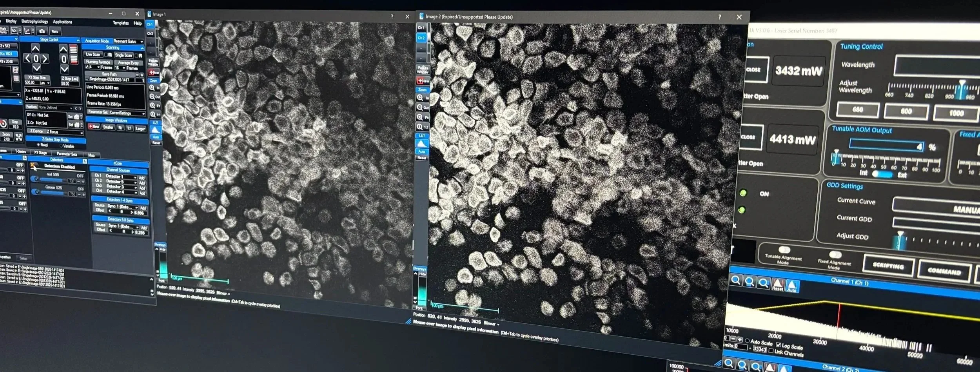Open Parameter Set CurrentSettings dropdown
This screenshot has height=372, width=980.
[x=127, y=113]
